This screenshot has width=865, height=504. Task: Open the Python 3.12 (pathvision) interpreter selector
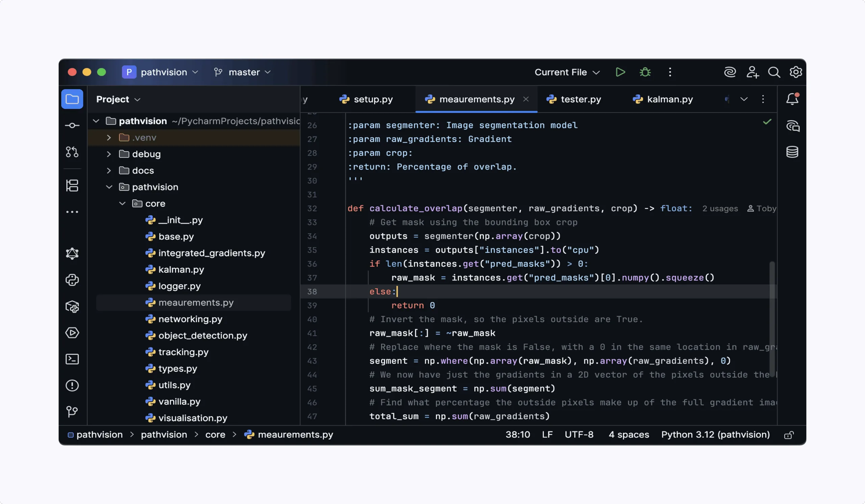tap(715, 435)
